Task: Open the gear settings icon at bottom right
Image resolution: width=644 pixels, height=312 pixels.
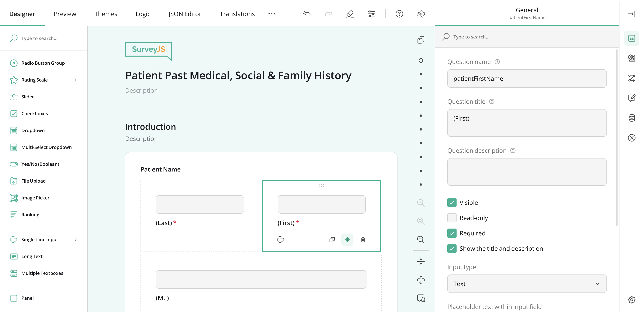Action: coord(632,300)
